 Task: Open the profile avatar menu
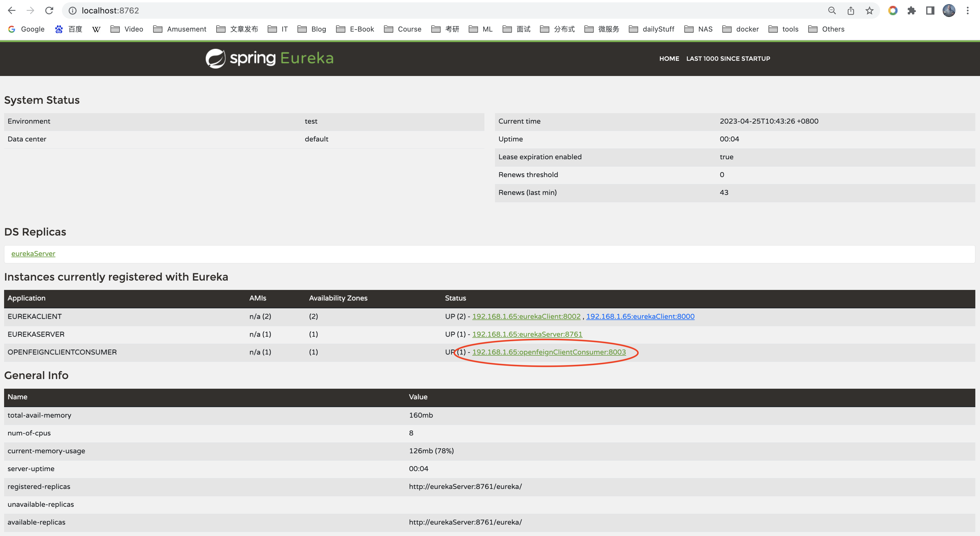[x=949, y=11]
